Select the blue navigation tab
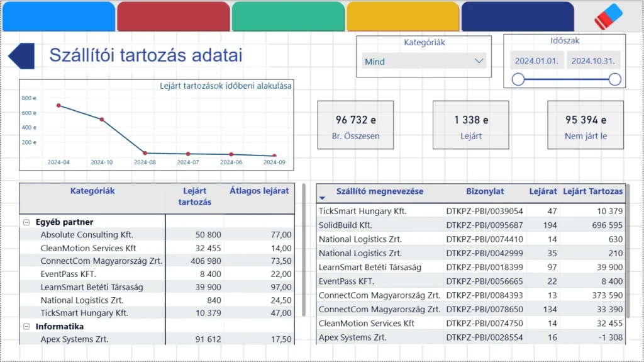This screenshot has width=644, height=362. pyautogui.click(x=58, y=16)
